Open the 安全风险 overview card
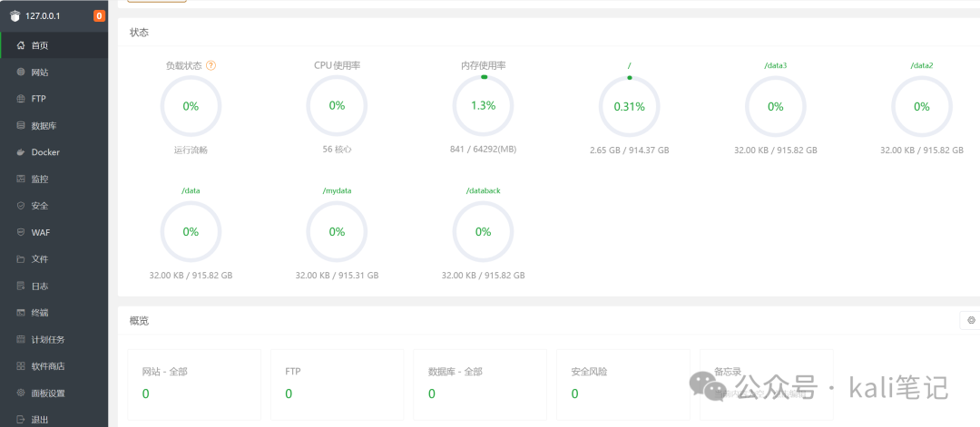 click(x=623, y=384)
